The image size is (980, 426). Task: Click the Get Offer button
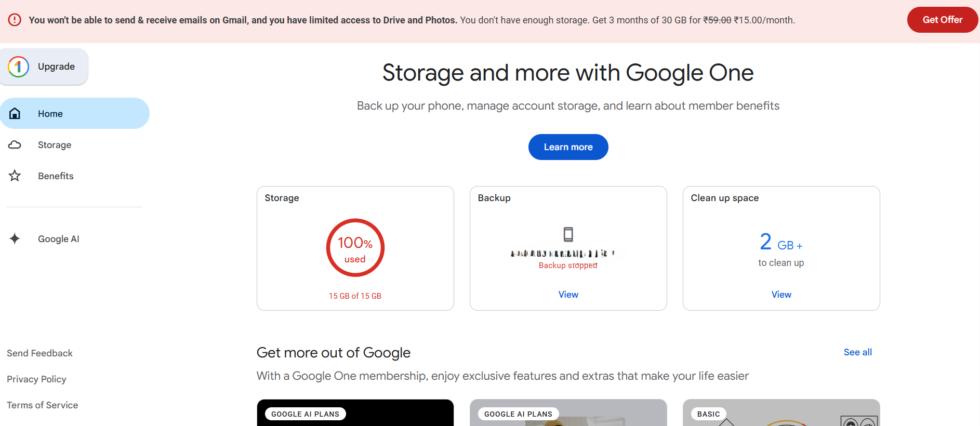click(942, 19)
